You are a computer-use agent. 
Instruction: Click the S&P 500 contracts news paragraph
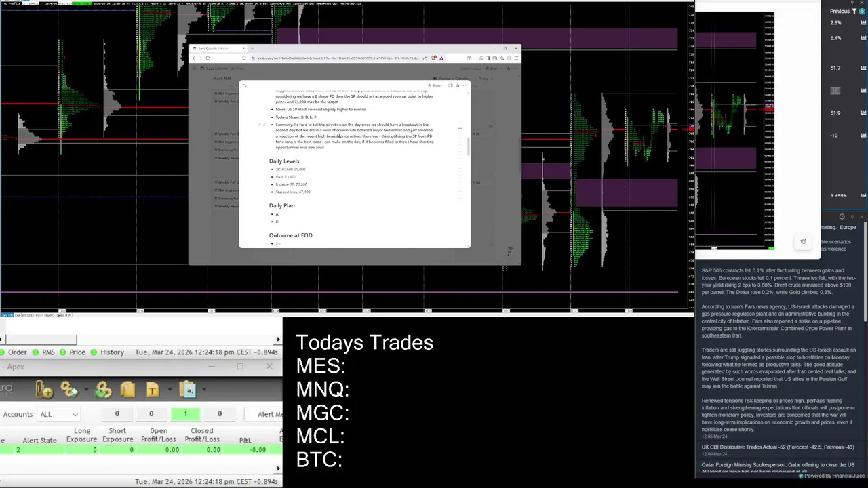tap(778, 281)
